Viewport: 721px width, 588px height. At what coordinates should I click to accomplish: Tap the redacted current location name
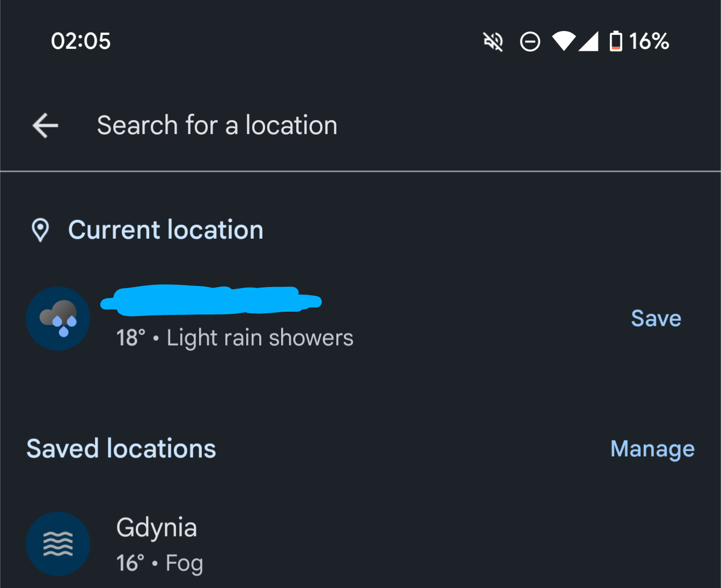pyautogui.click(x=211, y=300)
